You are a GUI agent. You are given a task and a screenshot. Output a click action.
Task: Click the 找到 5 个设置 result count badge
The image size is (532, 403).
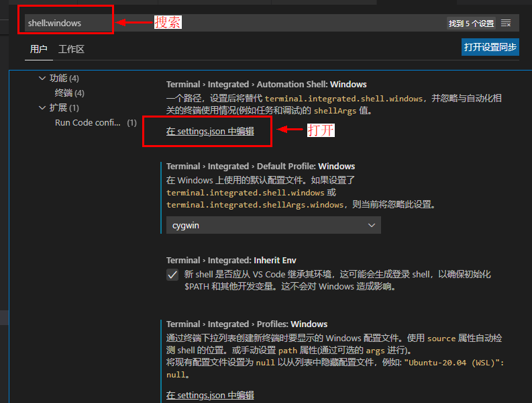(x=471, y=24)
